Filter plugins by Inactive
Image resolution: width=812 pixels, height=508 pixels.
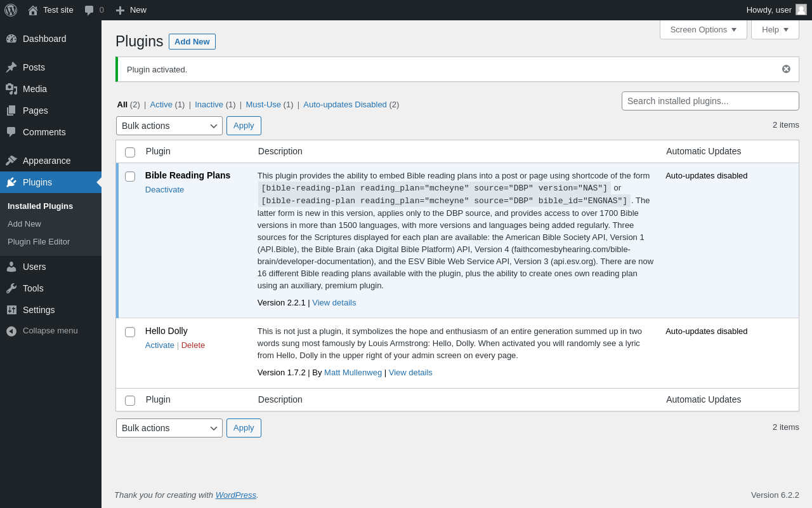(209, 105)
